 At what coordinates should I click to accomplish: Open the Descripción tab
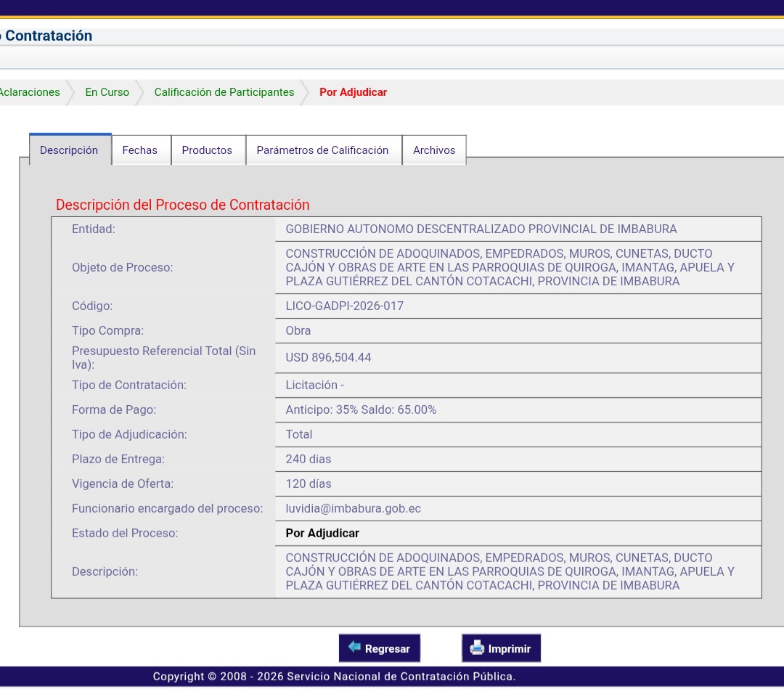[70, 150]
